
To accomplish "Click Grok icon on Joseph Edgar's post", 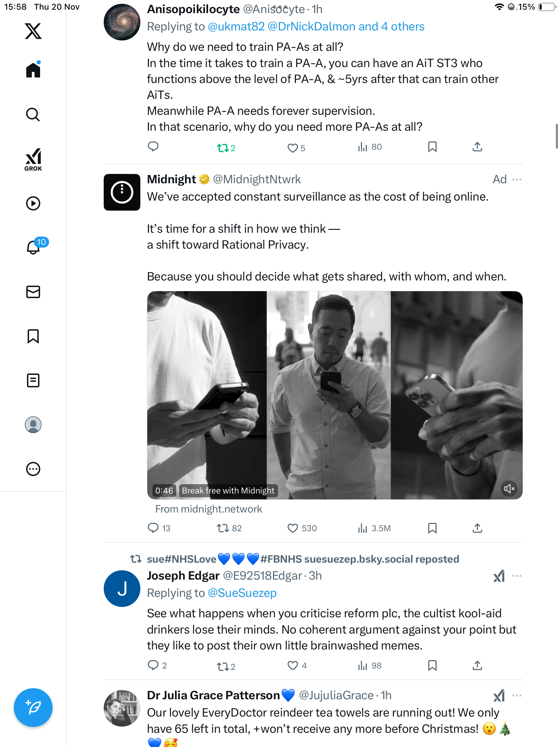I will click(499, 576).
